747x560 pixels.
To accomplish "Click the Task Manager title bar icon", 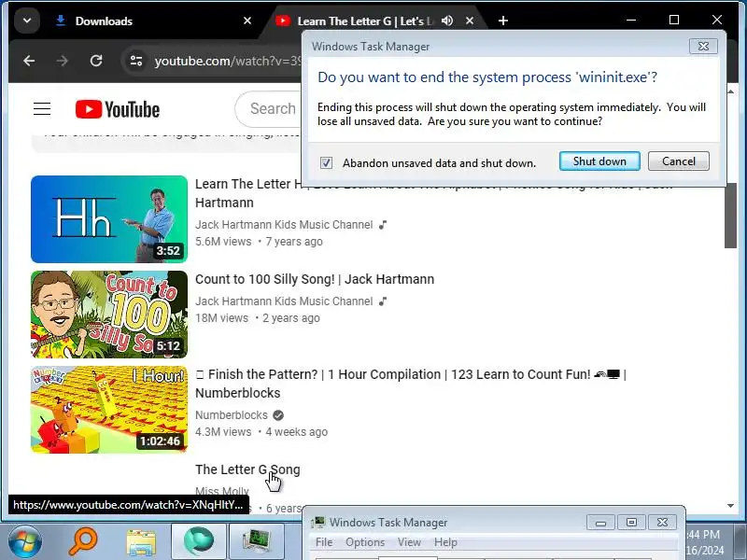I will click(317, 523).
